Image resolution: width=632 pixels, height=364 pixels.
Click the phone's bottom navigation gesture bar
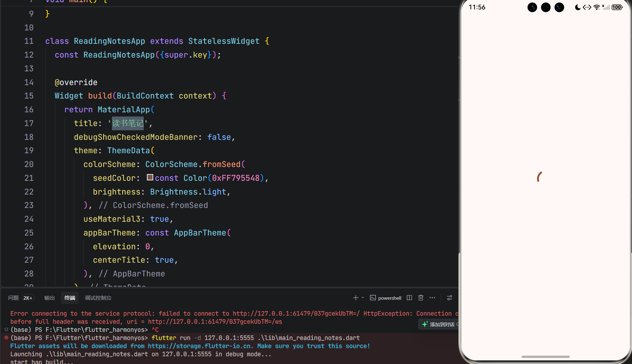tap(545, 357)
